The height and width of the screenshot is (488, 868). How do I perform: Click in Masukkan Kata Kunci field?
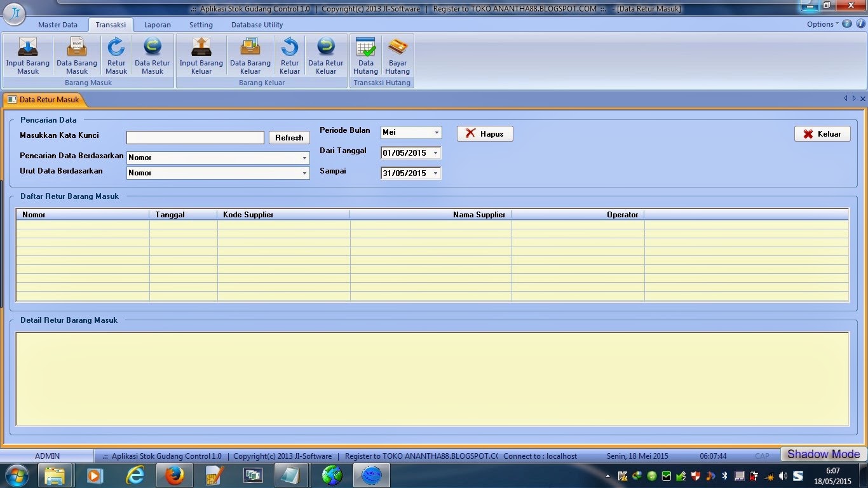tap(195, 137)
